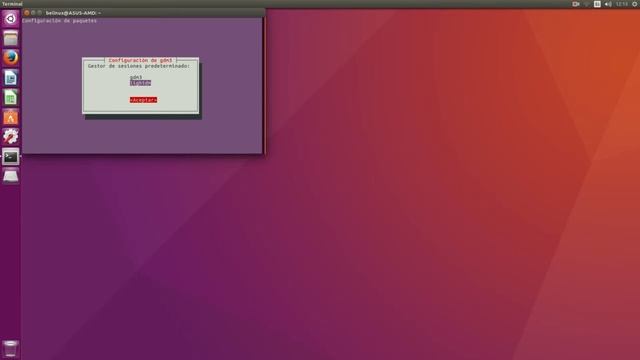
Task: Click the Terminal label in top panel
Action: point(12,4)
